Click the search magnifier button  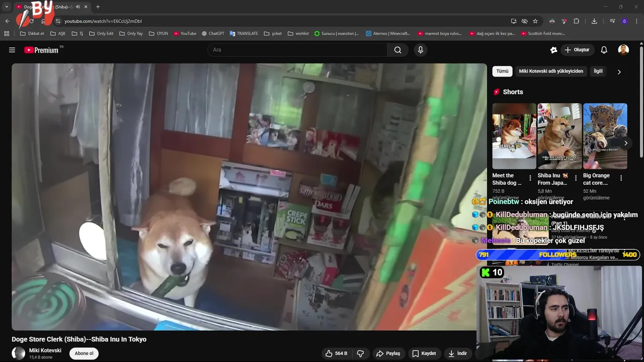coord(397,50)
